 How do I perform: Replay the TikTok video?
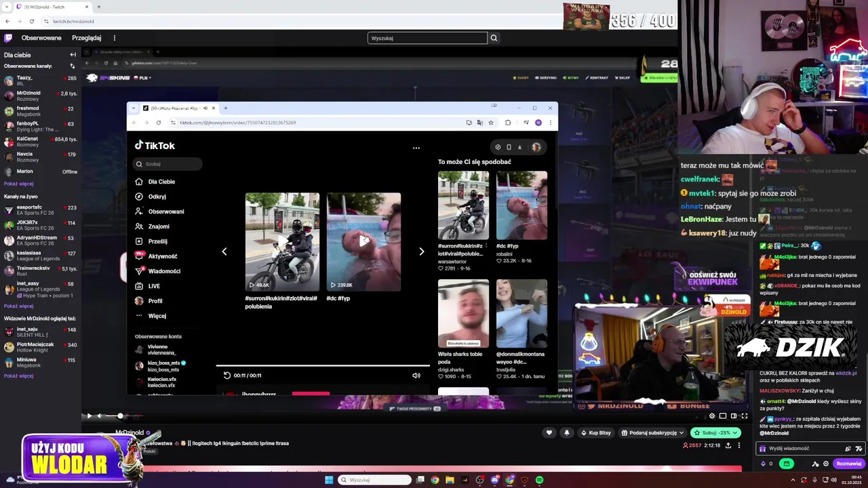(227, 375)
